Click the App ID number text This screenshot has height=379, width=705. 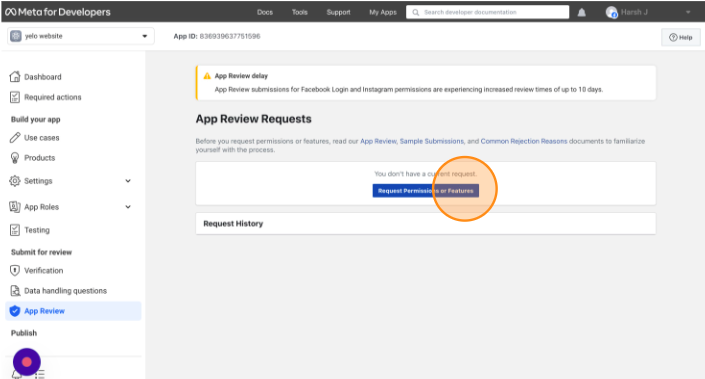click(x=230, y=36)
